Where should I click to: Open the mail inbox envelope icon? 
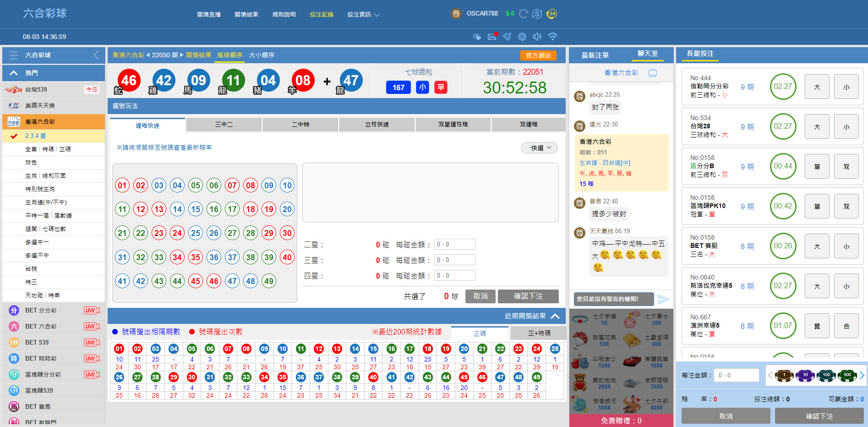click(x=492, y=37)
